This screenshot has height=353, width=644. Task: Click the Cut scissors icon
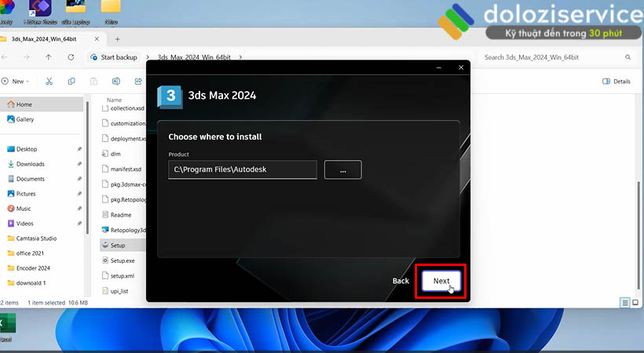(x=49, y=81)
